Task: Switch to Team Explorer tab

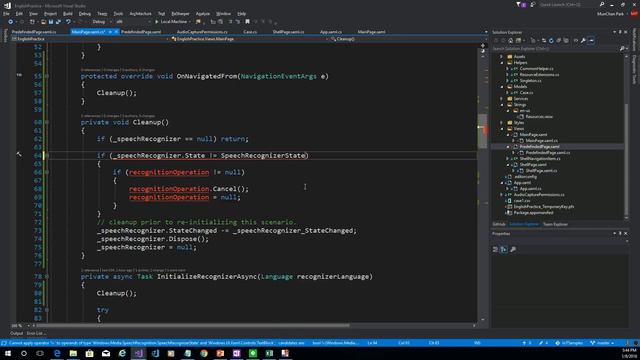Action: (x=555, y=224)
